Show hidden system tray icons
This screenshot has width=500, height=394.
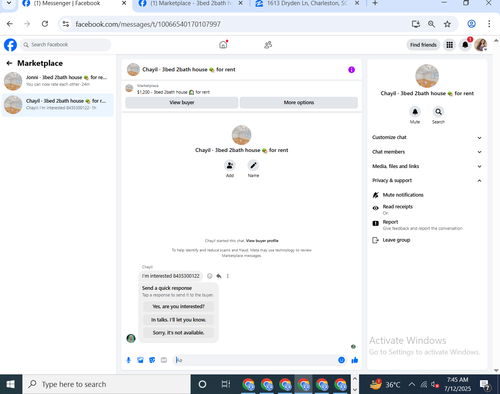[412, 384]
